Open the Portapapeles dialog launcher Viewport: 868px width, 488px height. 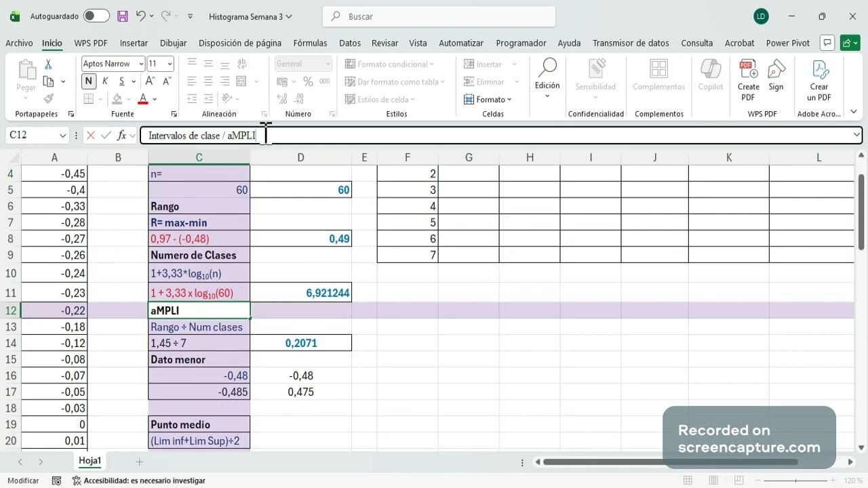tap(71, 115)
